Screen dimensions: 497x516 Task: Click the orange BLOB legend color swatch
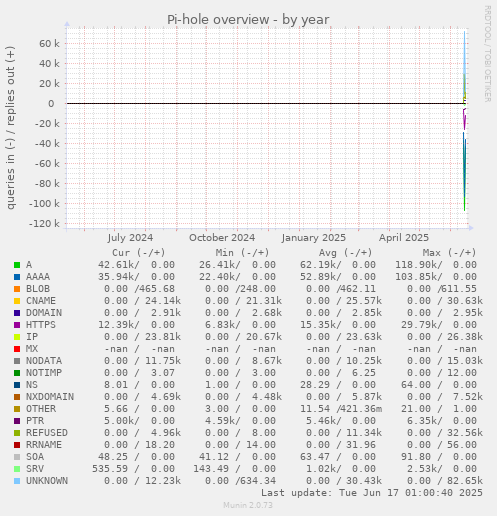click(17, 289)
